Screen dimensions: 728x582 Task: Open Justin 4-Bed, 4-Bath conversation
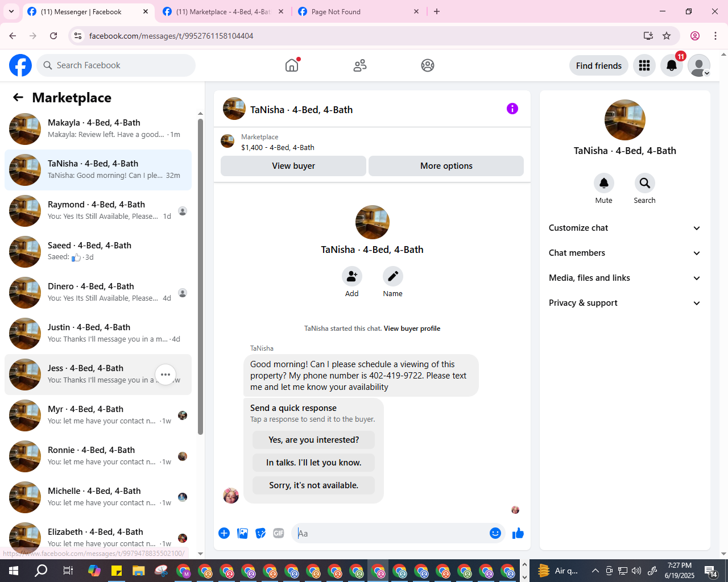tap(98, 334)
